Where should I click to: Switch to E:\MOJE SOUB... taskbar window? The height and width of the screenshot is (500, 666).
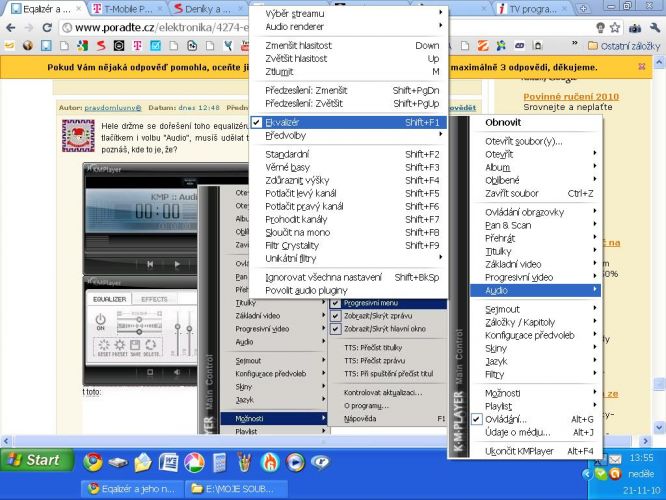tap(236, 489)
